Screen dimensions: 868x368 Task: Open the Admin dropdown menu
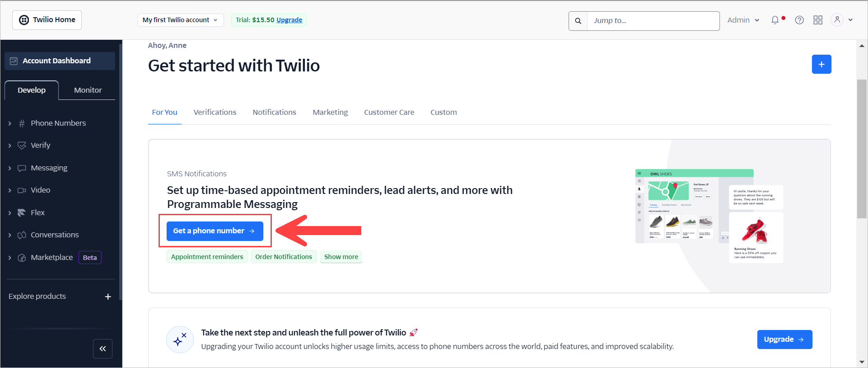tap(743, 20)
